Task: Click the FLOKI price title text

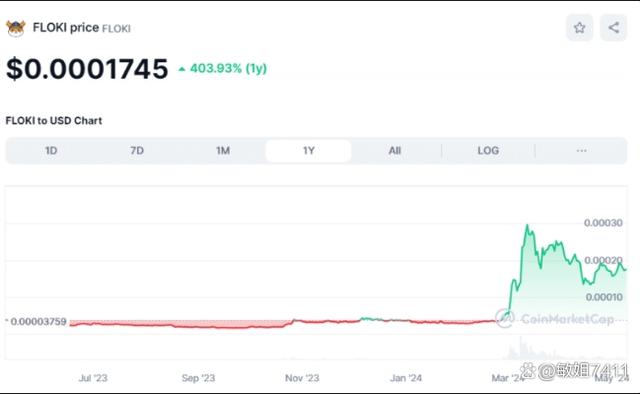Action: (66, 28)
